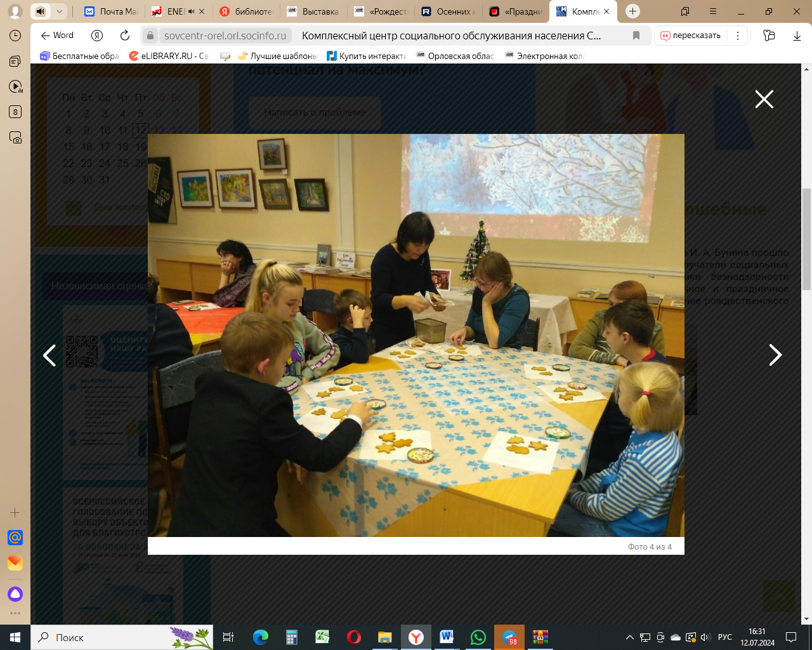Open the sidebar screenshot camera tool
Viewport: 812px width, 650px height.
coord(15,137)
